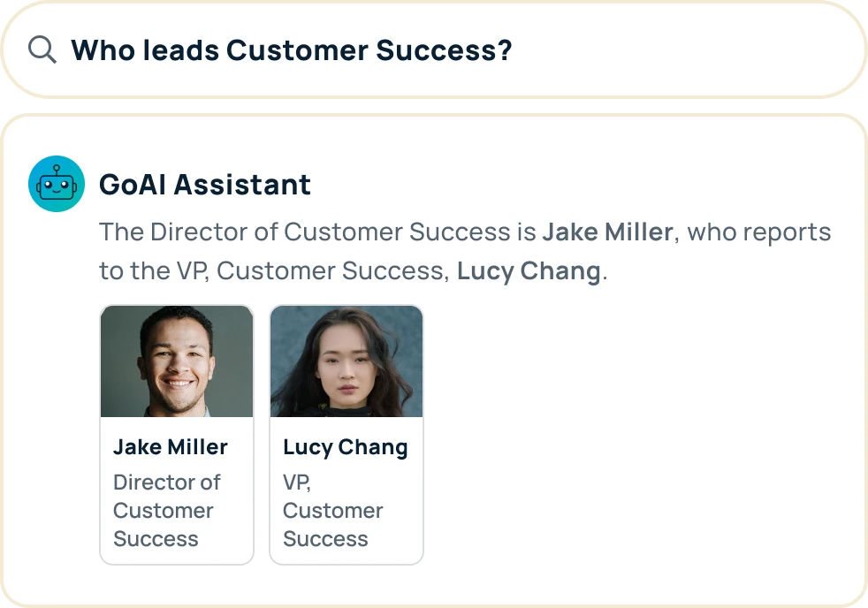Click 'Director of Customer Success' title on card
868x608 pixels.
[x=167, y=511]
